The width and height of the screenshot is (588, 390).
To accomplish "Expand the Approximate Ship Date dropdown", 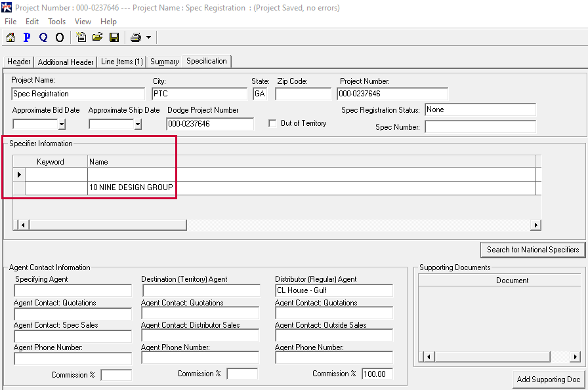I will pyautogui.click(x=138, y=124).
